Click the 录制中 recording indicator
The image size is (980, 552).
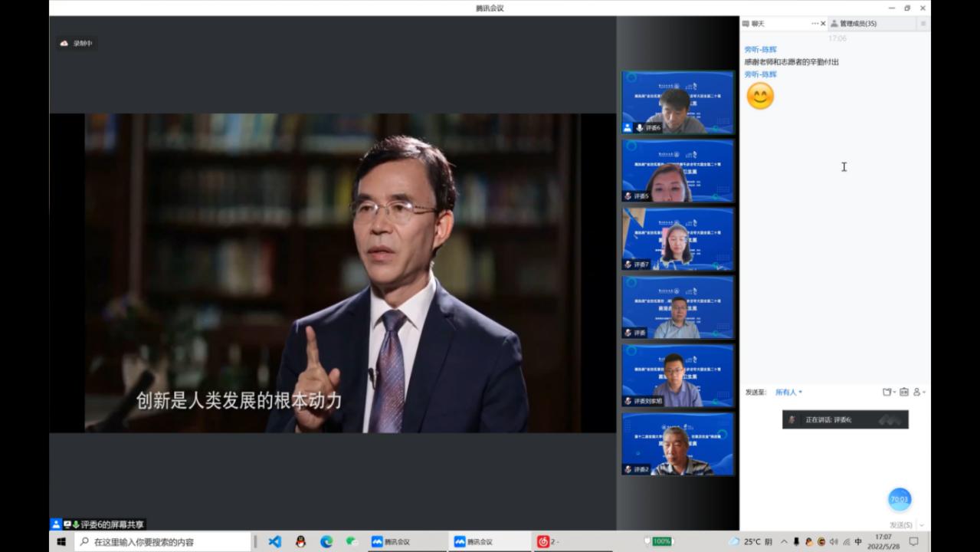[77, 44]
